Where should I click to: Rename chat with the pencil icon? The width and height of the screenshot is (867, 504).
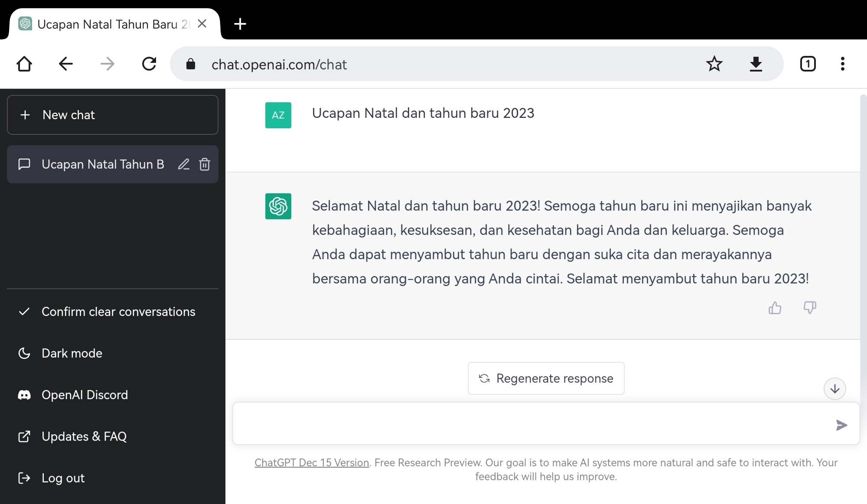click(x=184, y=164)
